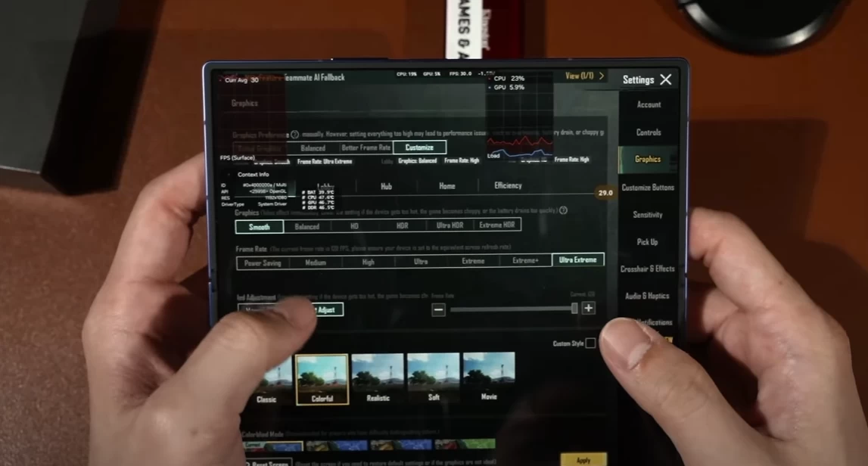Choose Ultra Extreme frame rate
Image resolution: width=868 pixels, height=466 pixels.
point(577,261)
